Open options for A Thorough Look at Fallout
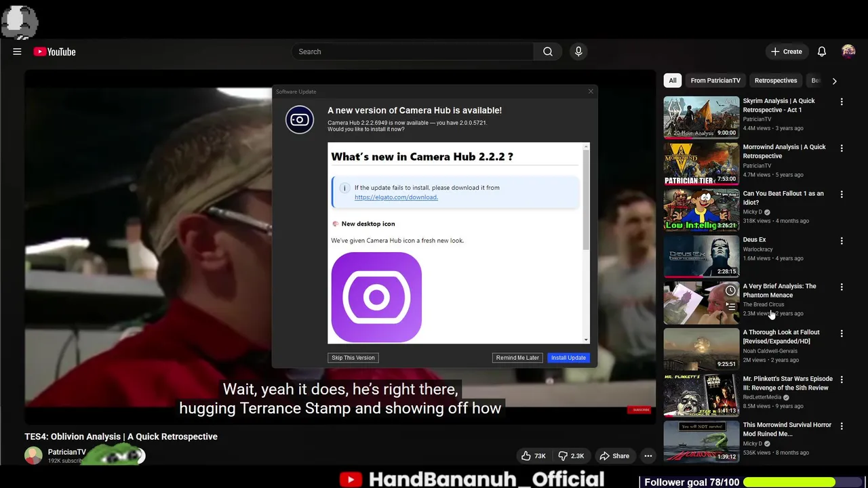The height and width of the screenshot is (488, 868). pos(842,333)
